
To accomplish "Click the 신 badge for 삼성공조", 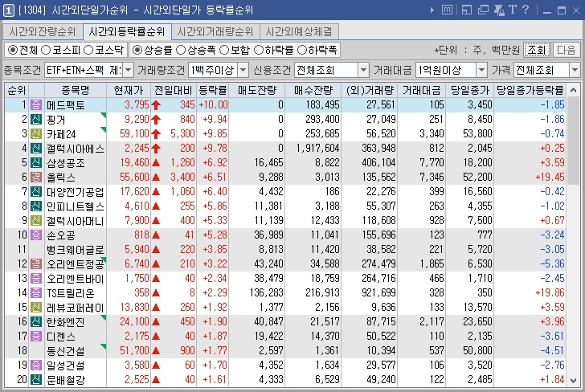I will (x=36, y=162).
